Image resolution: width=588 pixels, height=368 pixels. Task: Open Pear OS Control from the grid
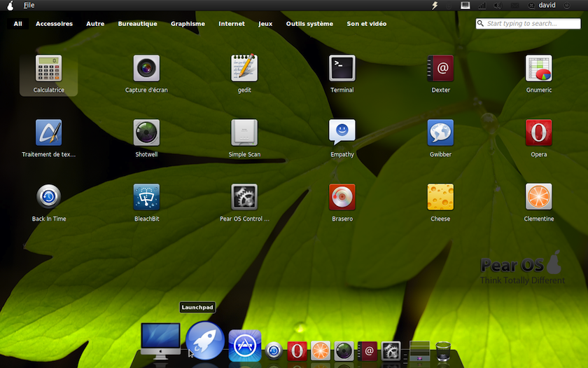coord(244,197)
